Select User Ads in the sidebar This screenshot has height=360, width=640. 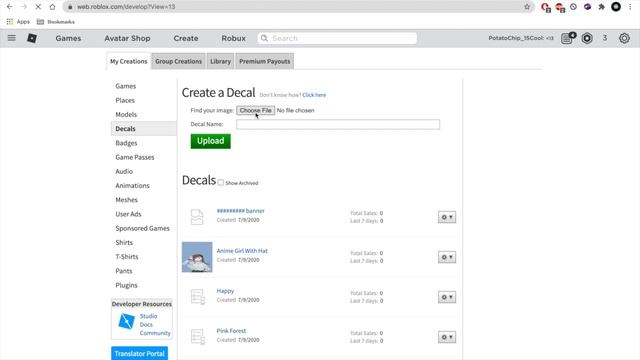(128, 214)
